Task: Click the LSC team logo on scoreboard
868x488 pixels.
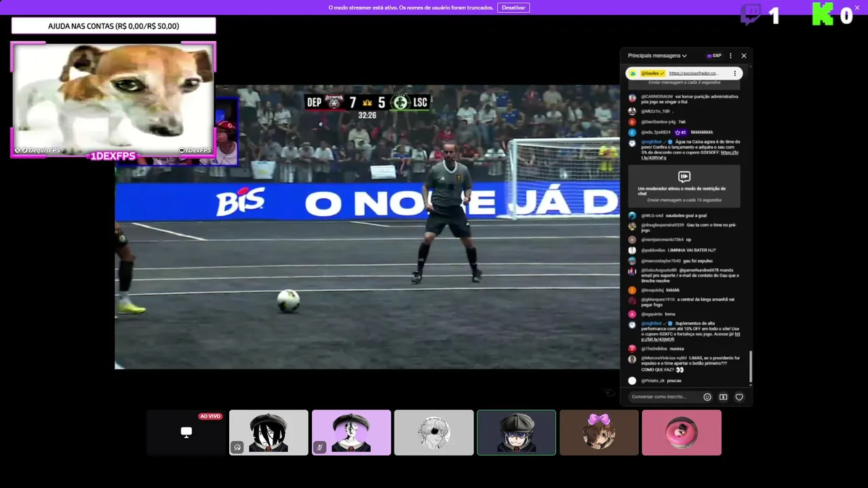Action: click(x=400, y=102)
